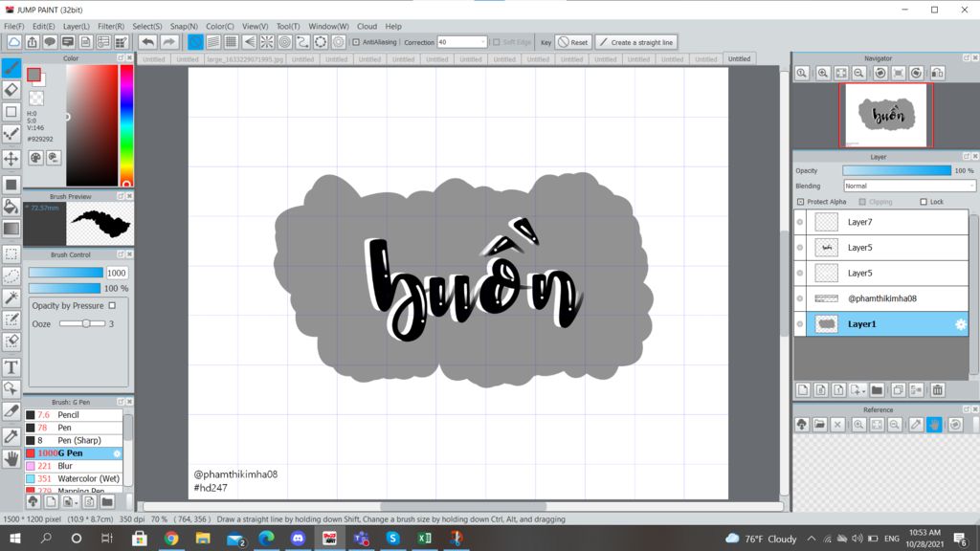980x551 pixels.
Task: Enable the layer Lock checkbox
Action: click(924, 202)
